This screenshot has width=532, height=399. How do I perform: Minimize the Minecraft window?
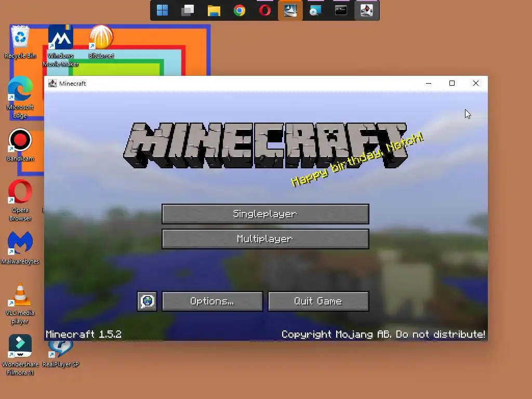(x=429, y=84)
